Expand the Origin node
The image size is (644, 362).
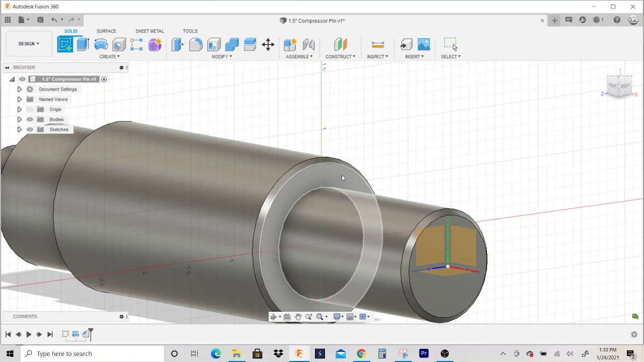19,109
